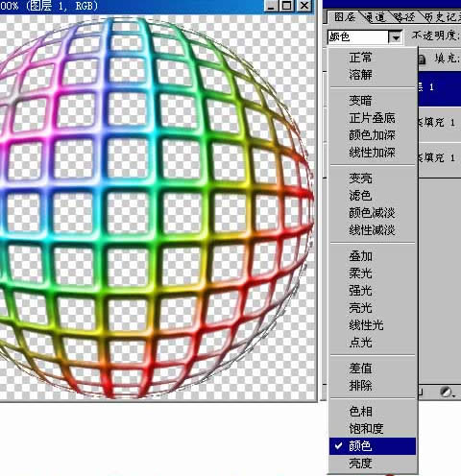The height and width of the screenshot is (476, 461).
Task: Click the lock all icon beside 填充
Action: point(422,59)
